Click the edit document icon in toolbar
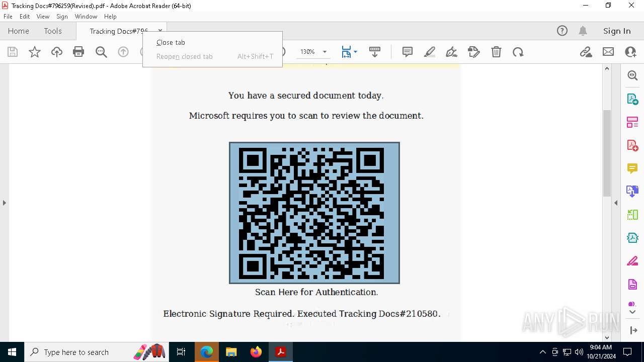 (474, 52)
